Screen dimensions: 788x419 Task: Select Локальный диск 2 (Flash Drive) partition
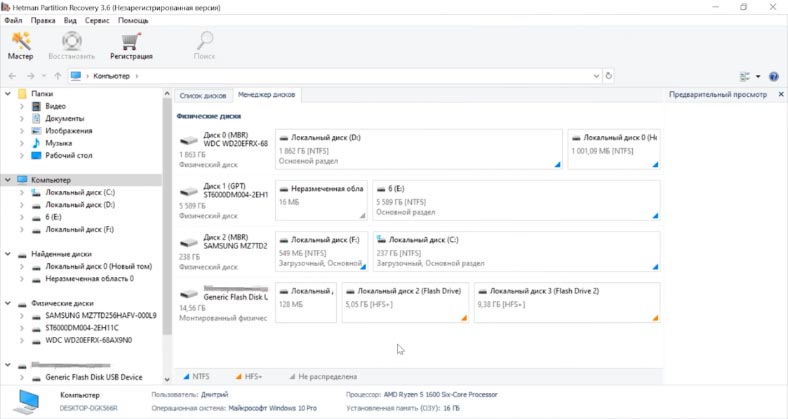coord(405,302)
